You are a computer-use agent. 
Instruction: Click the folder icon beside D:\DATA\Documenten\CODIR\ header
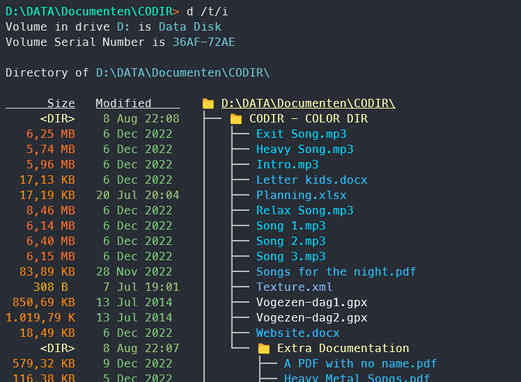(x=208, y=104)
